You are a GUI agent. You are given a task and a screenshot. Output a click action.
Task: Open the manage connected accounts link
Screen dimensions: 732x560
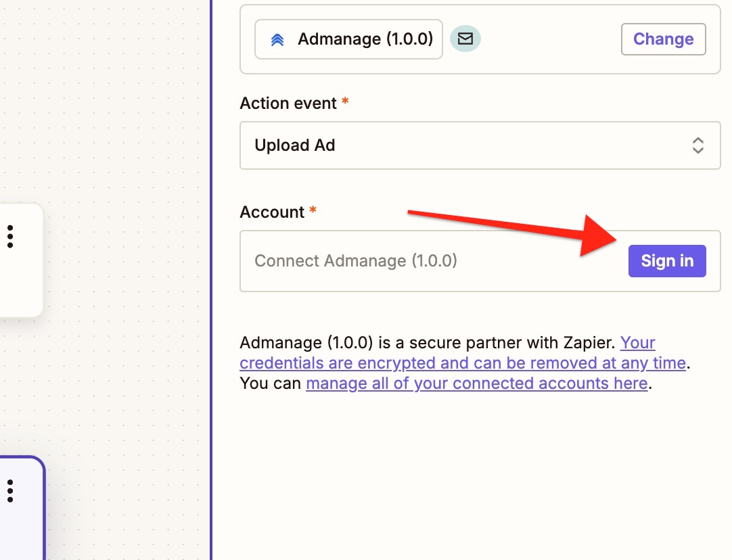pos(477,383)
